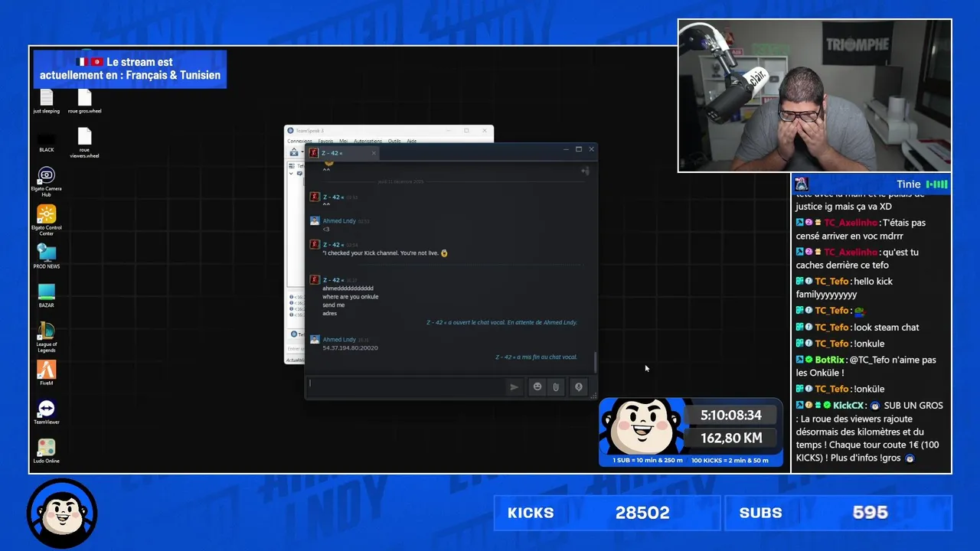The image size is (980, 551).
Task: Launch Ludo Online from the desktop
Action: 46,452
